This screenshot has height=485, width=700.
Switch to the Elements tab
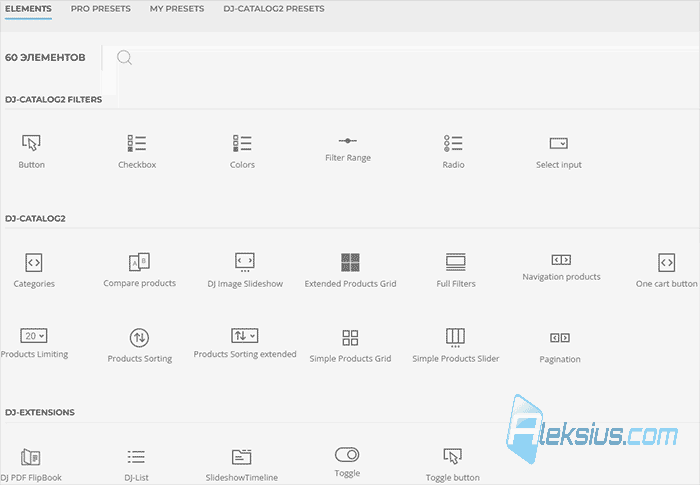pos(28,8)
